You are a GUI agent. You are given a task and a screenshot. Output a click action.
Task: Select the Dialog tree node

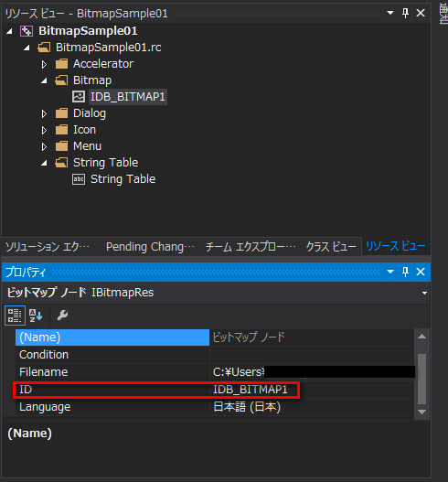point(90,113)
